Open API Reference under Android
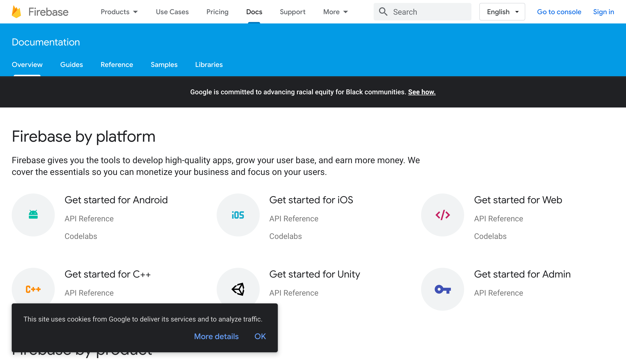 (89, 219)
